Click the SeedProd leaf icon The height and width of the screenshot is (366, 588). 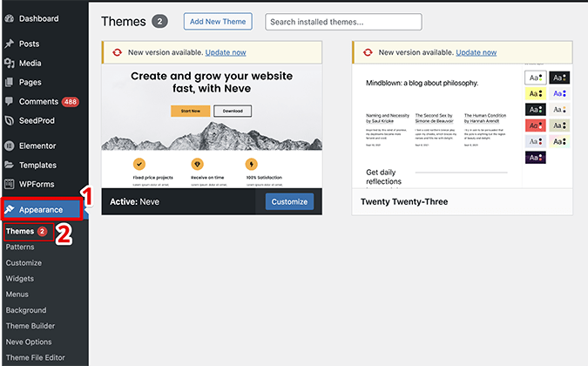(x=10, y=121)
